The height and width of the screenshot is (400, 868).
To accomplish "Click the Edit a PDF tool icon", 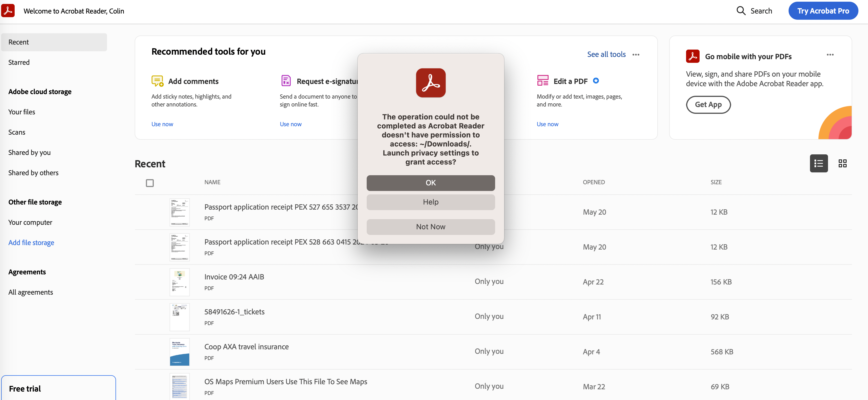I will click(x=542, y=81).
